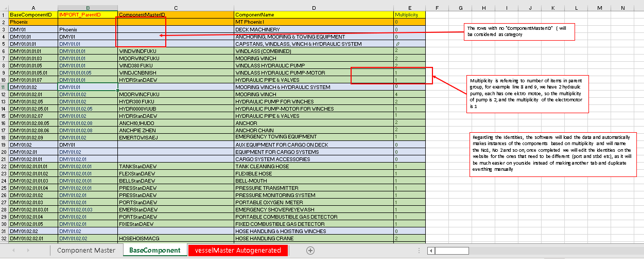Select column B header
The image size is (644, 267).
pyautogui.click(x=88, y=8)
